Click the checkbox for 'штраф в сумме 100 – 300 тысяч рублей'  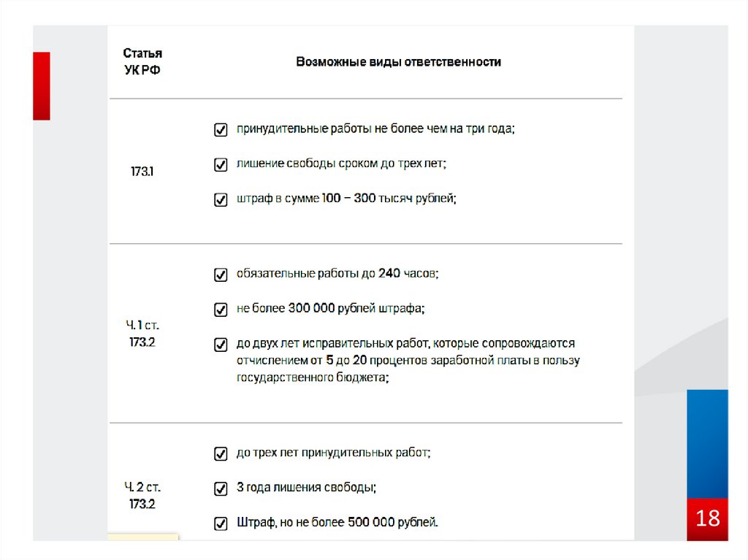click(x=220, y=199)
